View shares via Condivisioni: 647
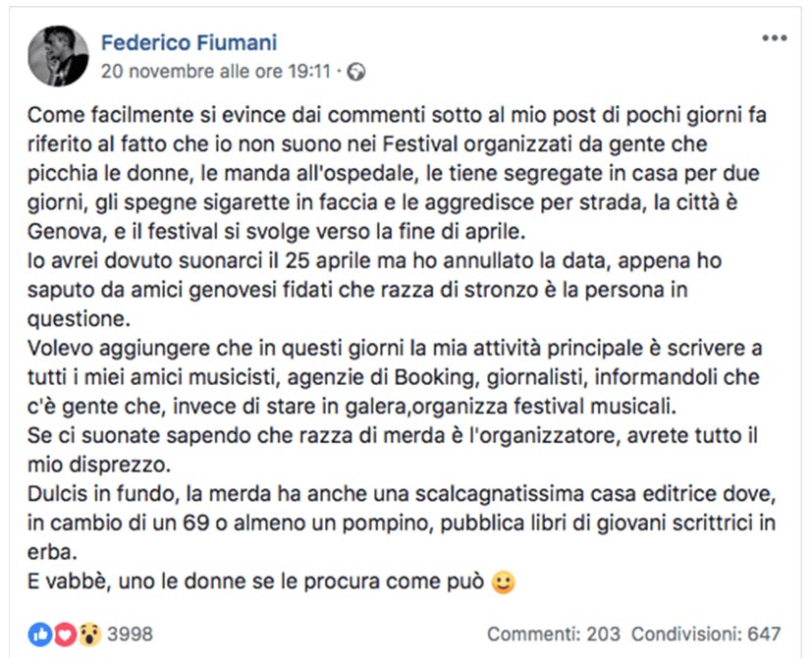 coord(706,634)
